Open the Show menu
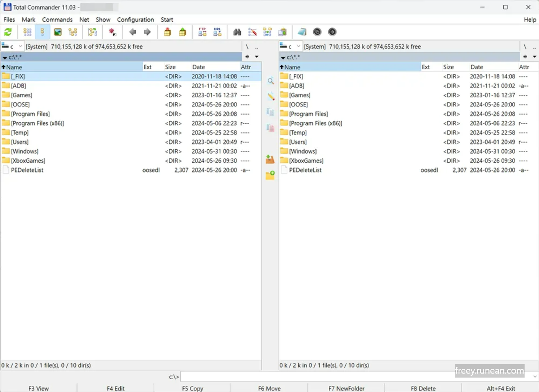539x392 pixels. coord(103,19)
